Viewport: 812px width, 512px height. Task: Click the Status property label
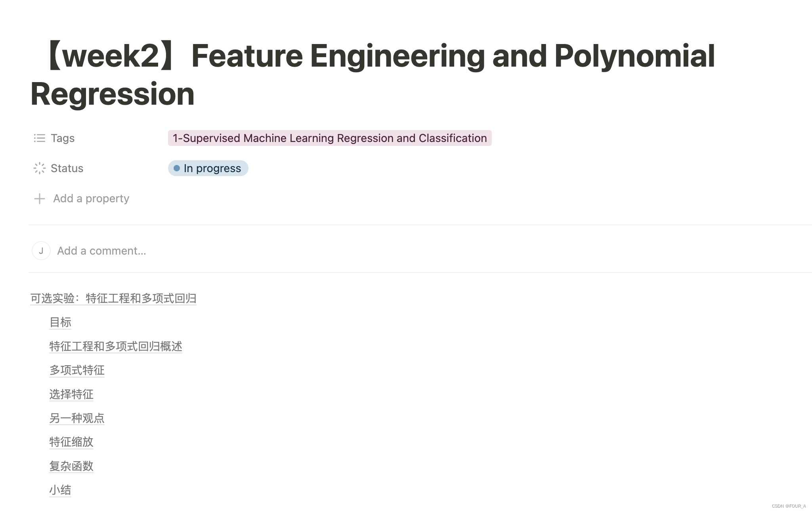coord(67,168)
